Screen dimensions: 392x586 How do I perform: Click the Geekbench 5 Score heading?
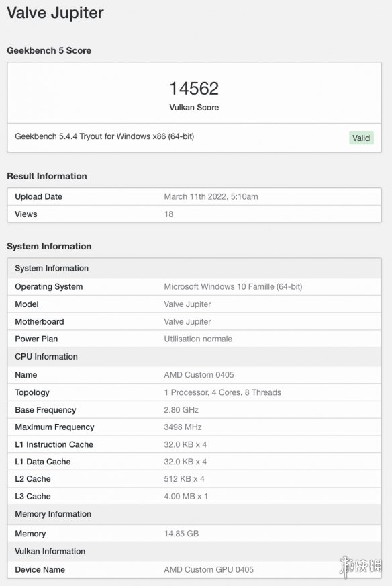click(49, 50)
